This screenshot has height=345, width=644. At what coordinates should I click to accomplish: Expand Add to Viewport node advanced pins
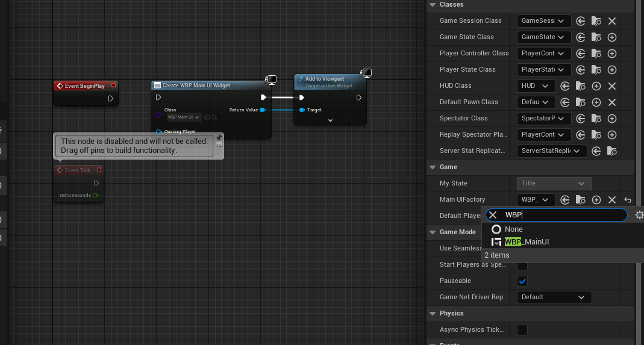click(x=330, y=120)
